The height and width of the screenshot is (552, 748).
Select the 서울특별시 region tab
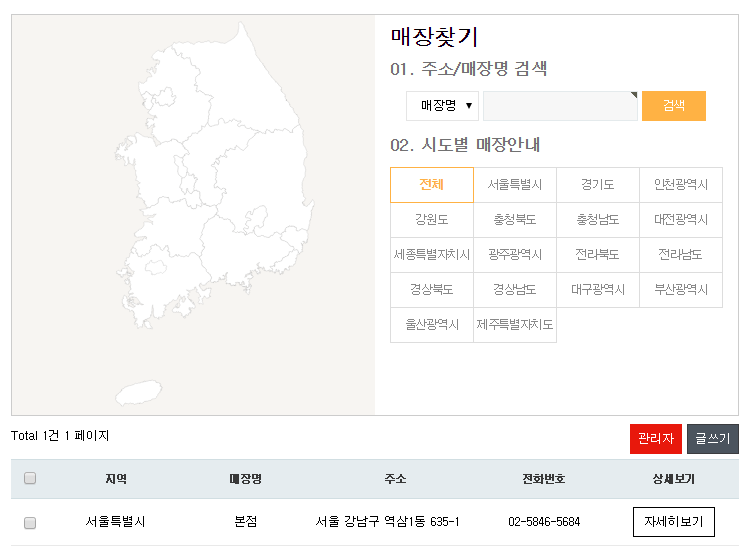pos(515,185)
